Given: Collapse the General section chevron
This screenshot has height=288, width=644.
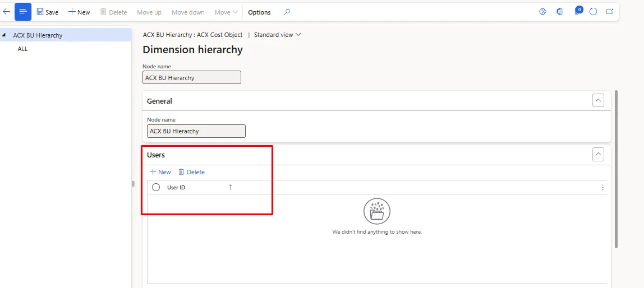Looking at the screenshot, I should [x=599, y=100].
